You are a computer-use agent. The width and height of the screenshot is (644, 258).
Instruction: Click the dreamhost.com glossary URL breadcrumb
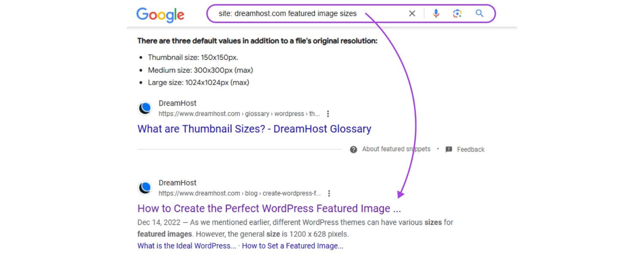click(x=239, y=114)
